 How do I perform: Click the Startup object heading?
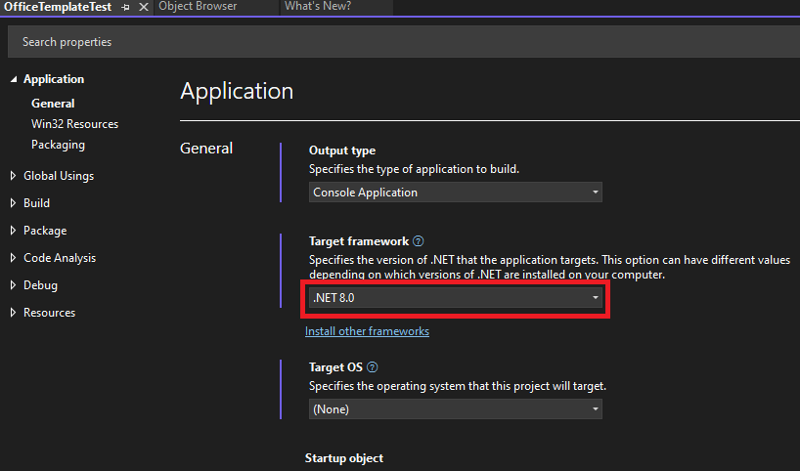pyautogui.click(x=344, y=458)
